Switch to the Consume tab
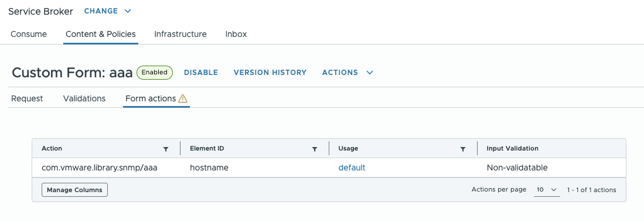 click(29, 34)
